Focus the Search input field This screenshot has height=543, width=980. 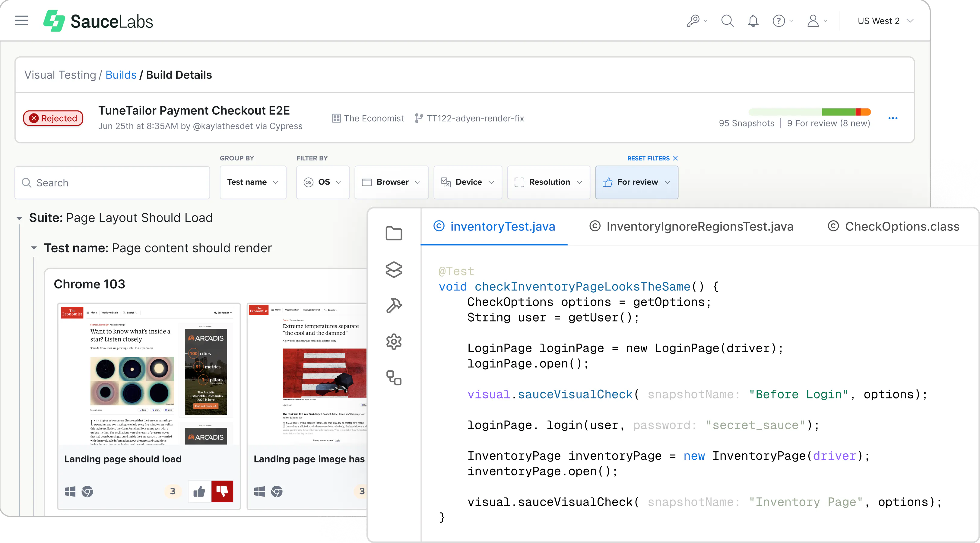pos(112,183)
